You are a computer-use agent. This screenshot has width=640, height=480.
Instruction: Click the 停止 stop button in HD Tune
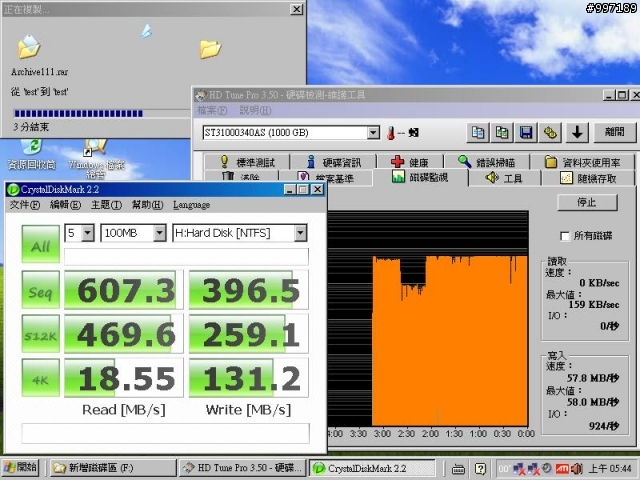587,202
